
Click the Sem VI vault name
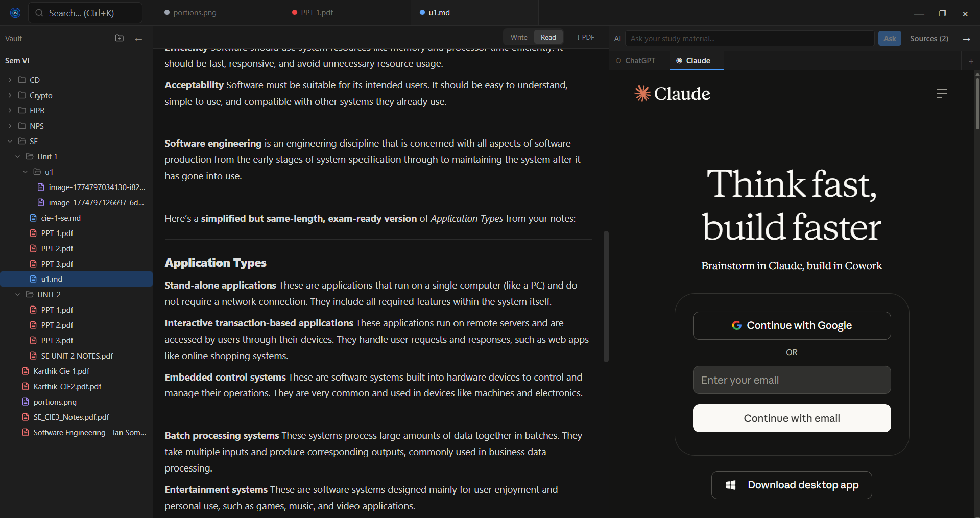tap(17, 60)
